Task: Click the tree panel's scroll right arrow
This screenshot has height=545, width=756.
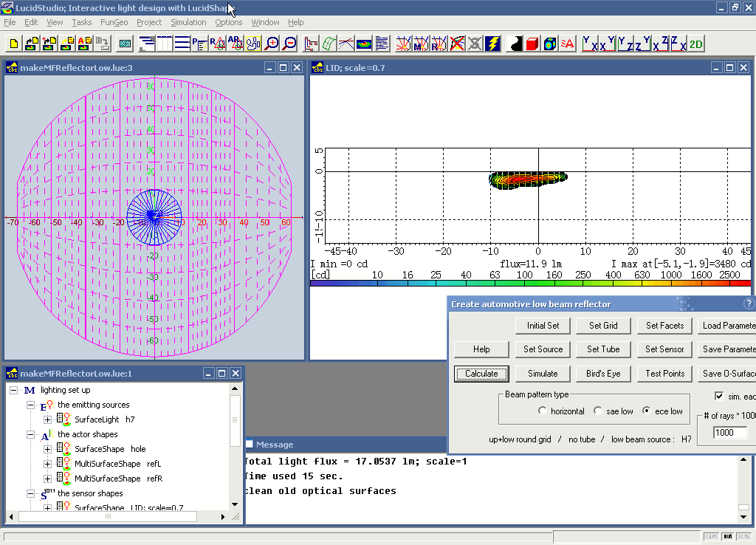Action: pyautogui.click(x=222, y=516)
